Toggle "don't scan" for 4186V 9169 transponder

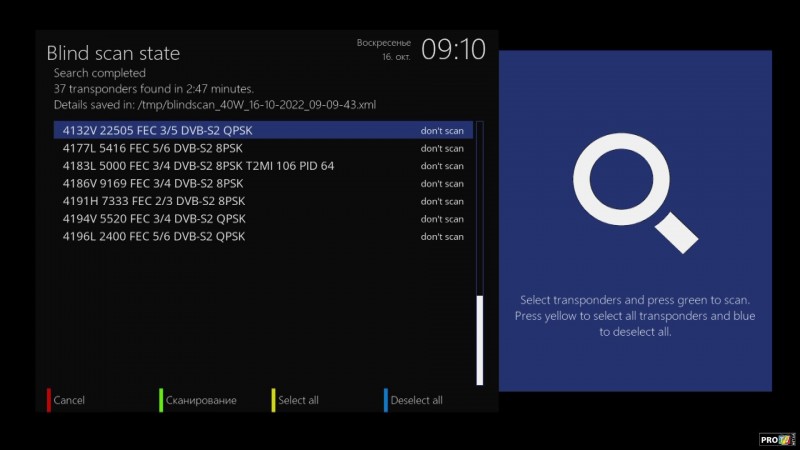click(441, 184)
